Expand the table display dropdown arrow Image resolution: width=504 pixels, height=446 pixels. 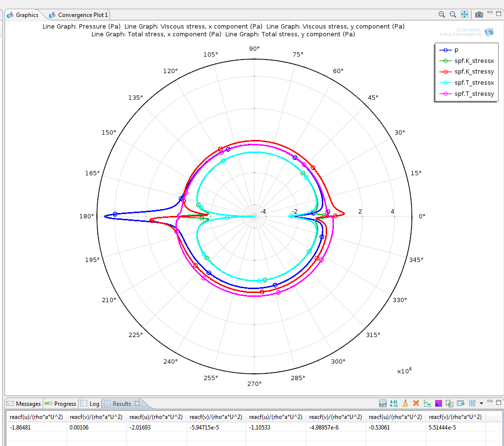[x=481, y=403]
